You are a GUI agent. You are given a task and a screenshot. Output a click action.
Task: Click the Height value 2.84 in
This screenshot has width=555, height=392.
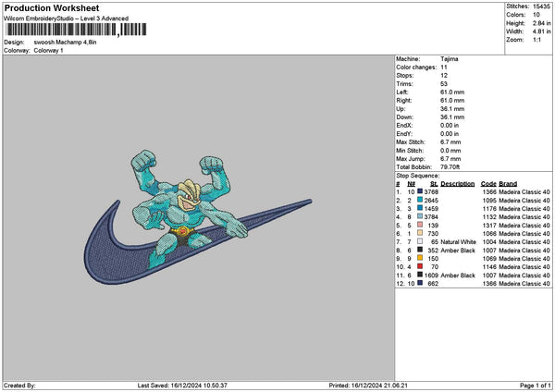(541, 23)
